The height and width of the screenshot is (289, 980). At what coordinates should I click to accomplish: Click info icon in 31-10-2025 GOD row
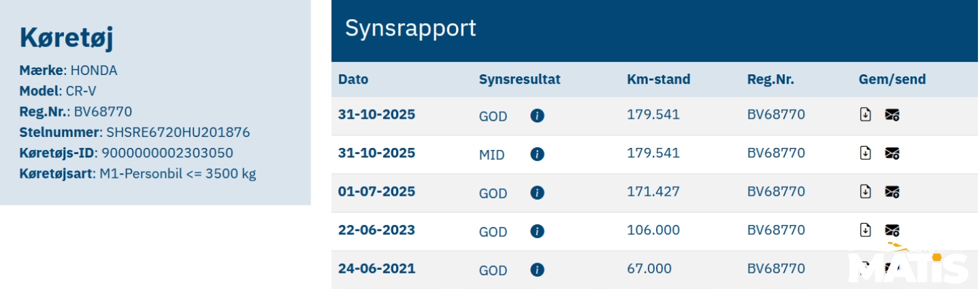pos(537,116)
